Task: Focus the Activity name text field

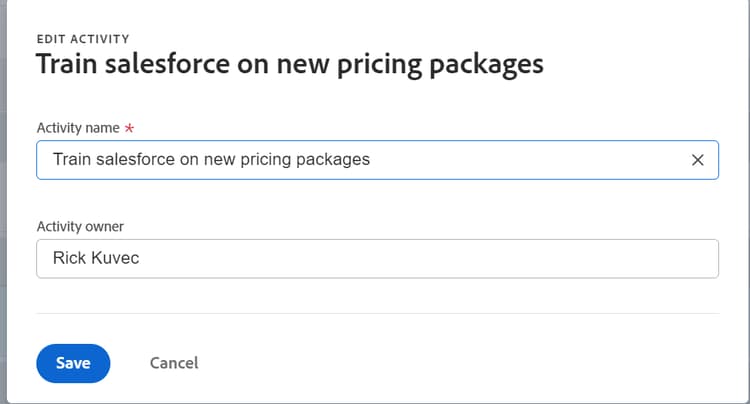Action: tap(500, 160)
